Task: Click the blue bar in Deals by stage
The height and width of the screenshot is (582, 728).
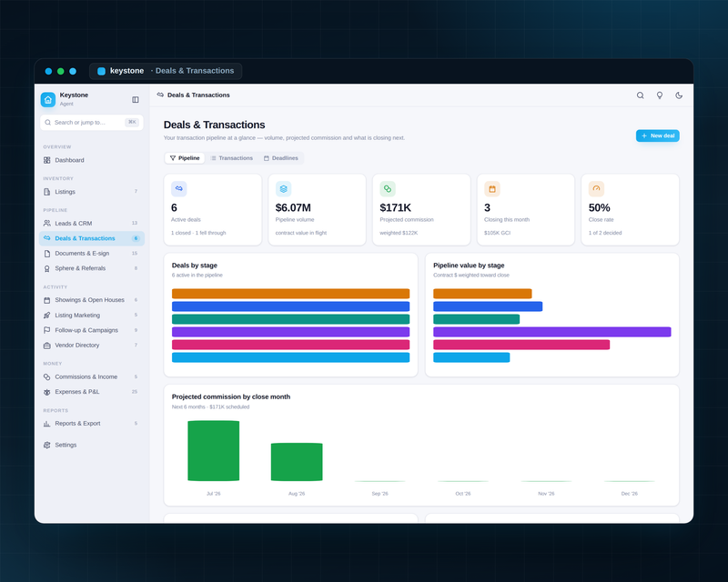Action: click(290, 306)
